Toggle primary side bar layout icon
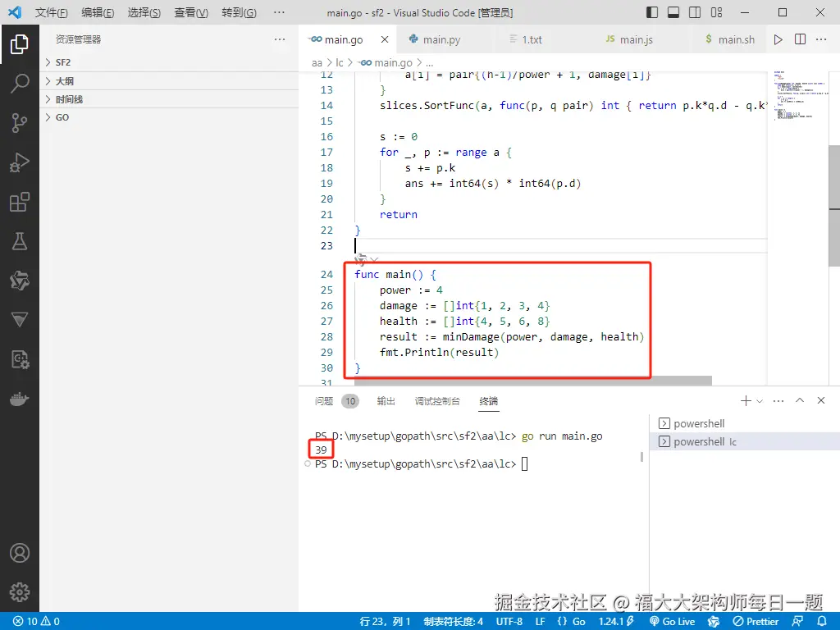Image resolution: width=840 pixels, height=630 pixels. (652, 12)
